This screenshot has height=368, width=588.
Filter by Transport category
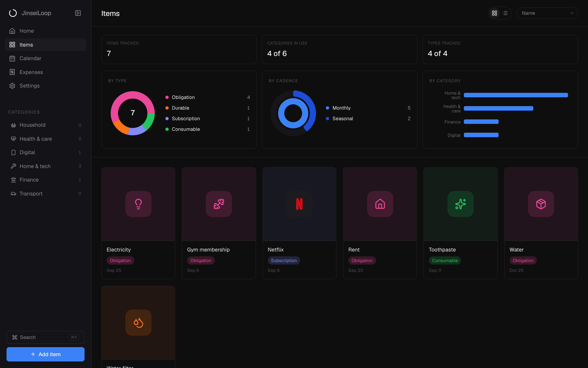point(46,193)
